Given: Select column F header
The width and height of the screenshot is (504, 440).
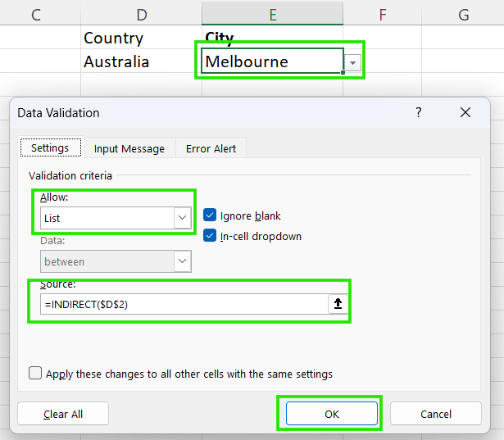Looking at the screenshot, I should (383, 14).
